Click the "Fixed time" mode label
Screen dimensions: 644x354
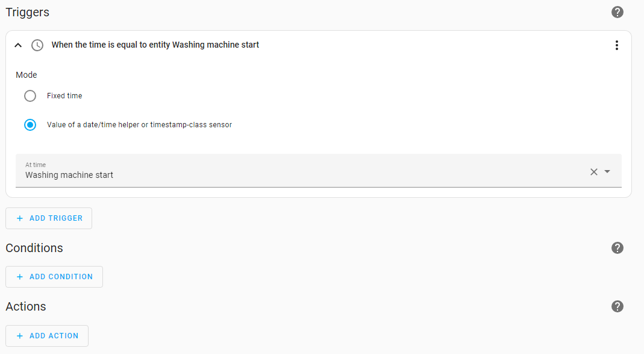pos(64,96)
